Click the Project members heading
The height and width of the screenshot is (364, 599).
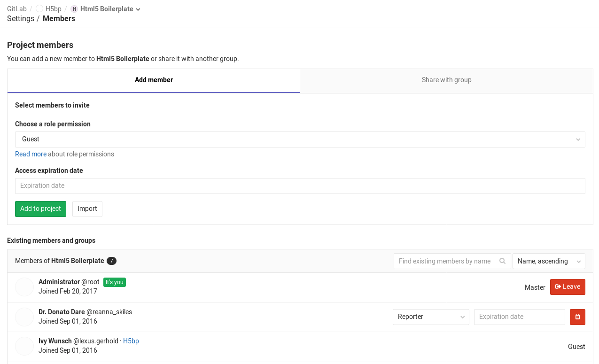click(x=40, y=45)
